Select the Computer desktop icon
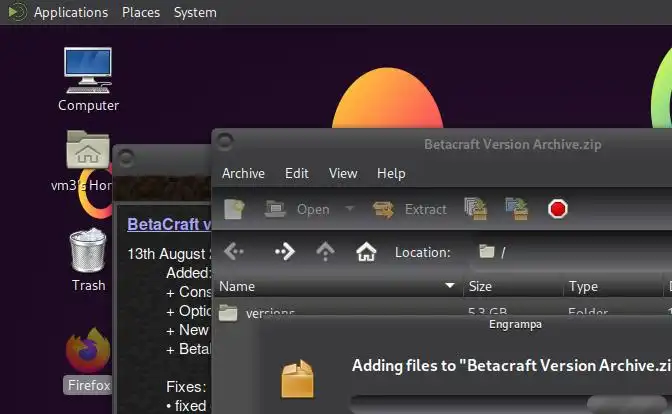The width and height of the screenshot is (672, 414). tap(88, 80)
